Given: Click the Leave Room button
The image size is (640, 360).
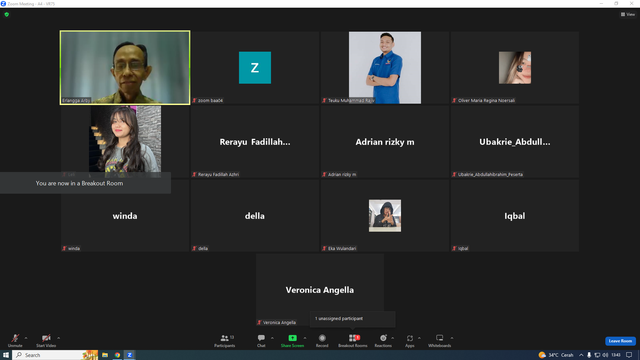Looking at the screenshot, I should tap(620, 341).
